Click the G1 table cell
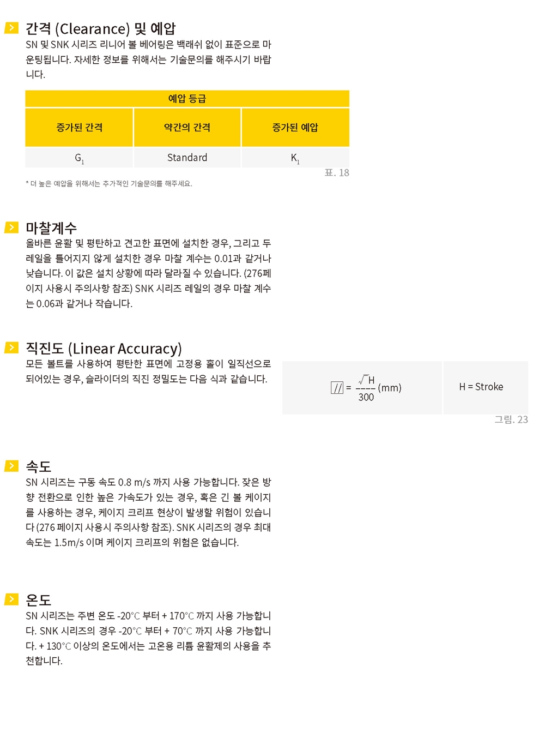This screenshot has height=756, width=545. tap(79, 158)
